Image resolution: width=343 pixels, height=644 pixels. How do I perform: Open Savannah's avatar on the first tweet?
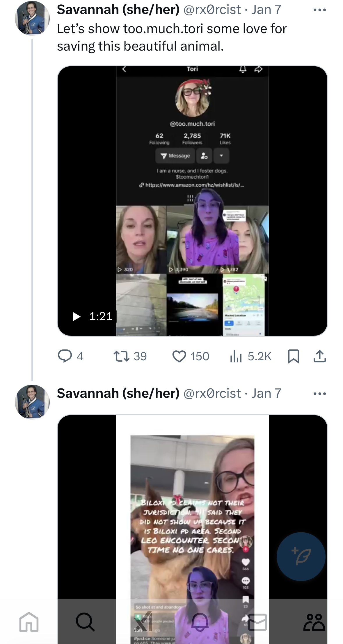32,18
